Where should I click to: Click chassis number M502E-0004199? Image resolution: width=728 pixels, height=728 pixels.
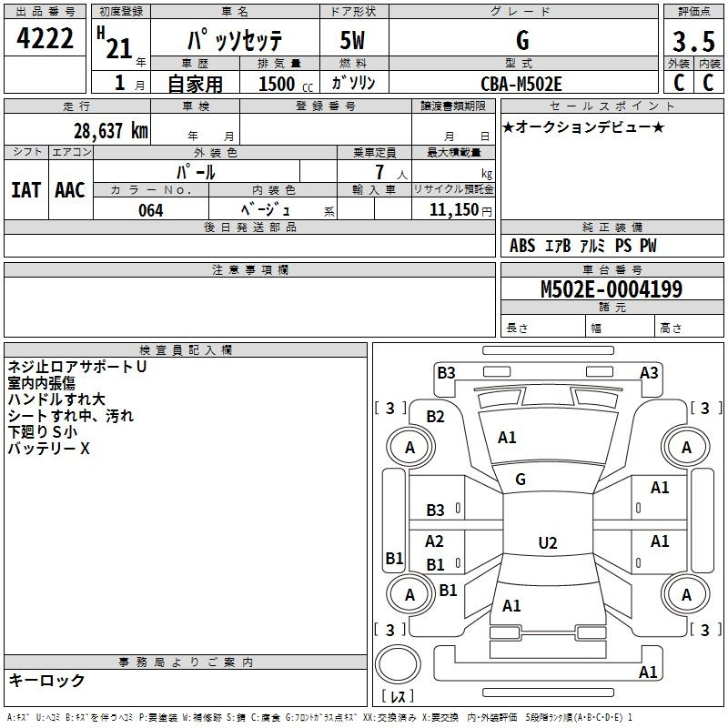point(612,290)
